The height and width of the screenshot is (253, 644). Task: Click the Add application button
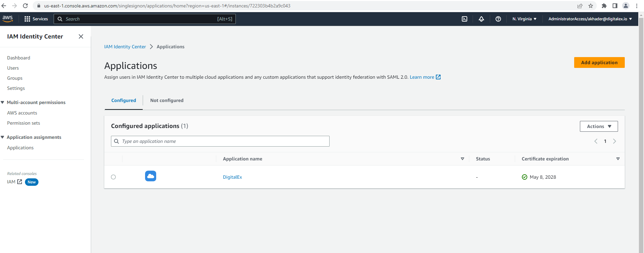pos(599,62)
